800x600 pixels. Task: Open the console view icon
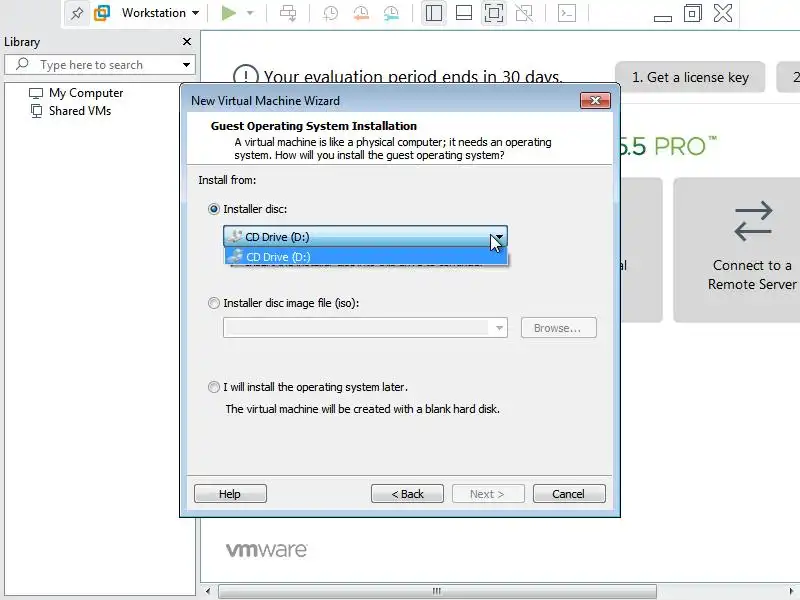(x=567, y=13)
